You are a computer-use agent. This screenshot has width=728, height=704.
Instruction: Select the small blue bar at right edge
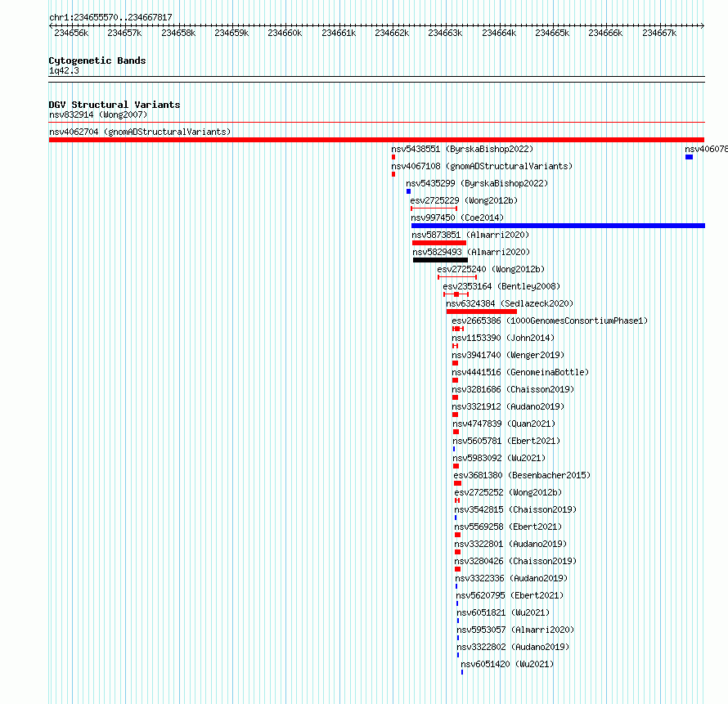pyautogui.click(x=689, y=157)
